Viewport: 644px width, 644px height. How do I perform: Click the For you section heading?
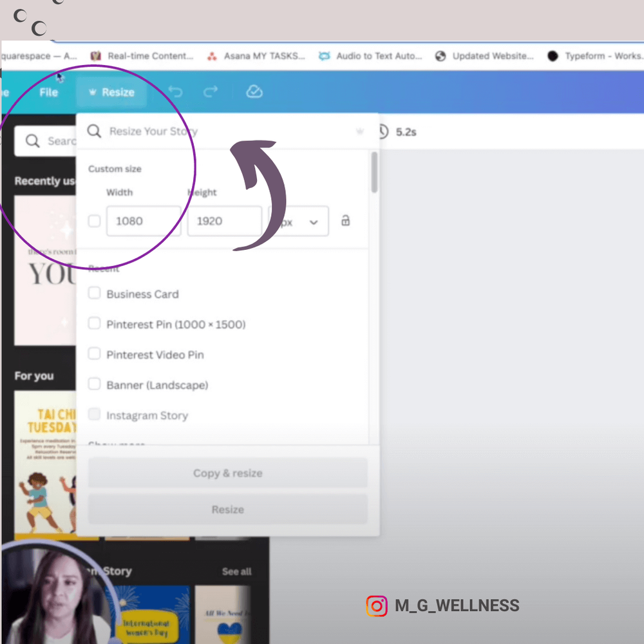pyautogui.click(x=34, y=376)
